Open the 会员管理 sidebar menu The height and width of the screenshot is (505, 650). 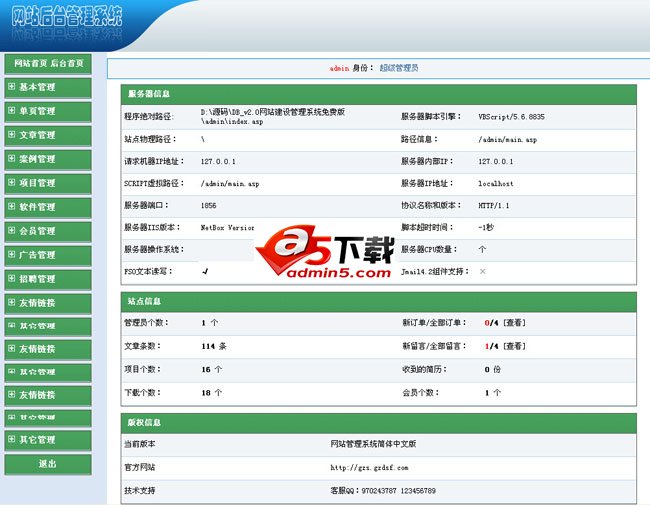click(48, 231)
